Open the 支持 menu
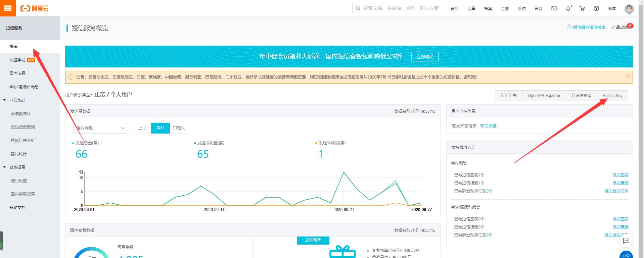The width and height of the screenshot is (644, 258). click(x=522, y=9)
